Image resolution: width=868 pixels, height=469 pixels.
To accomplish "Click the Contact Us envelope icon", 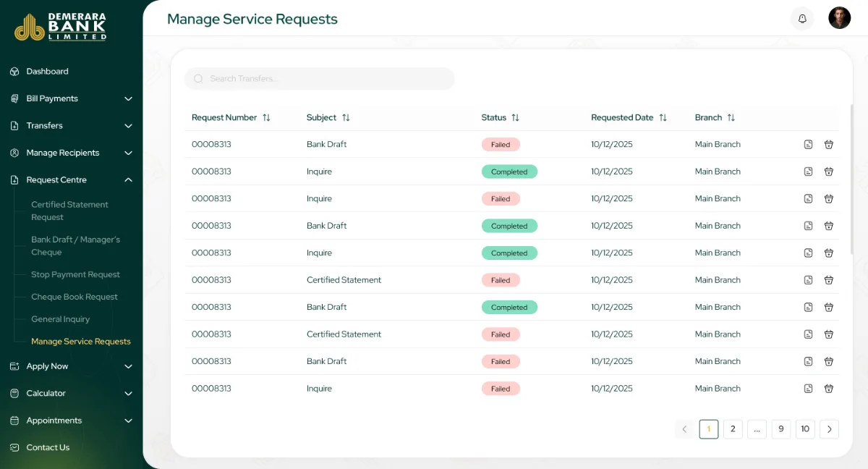I will tap(14, 448).
